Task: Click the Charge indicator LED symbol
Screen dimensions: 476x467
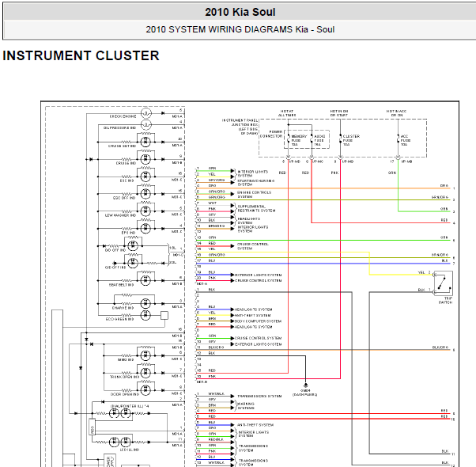Action: pos(145,303)
